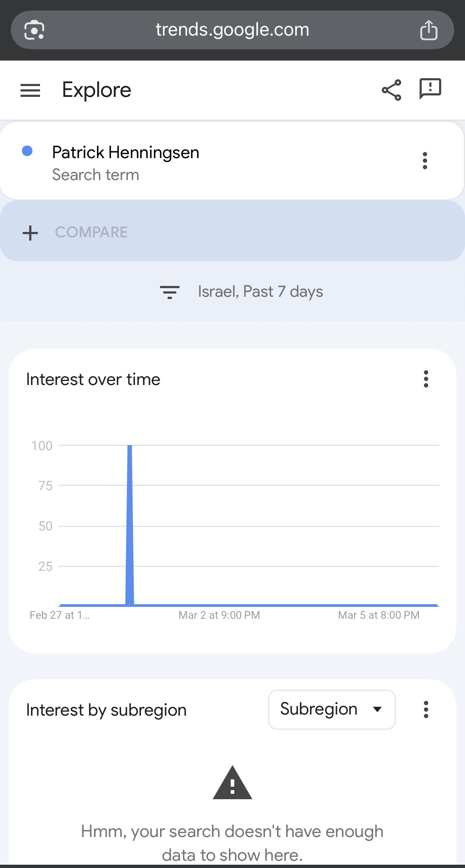Click the plus icon beside Compare

(30, 233)
